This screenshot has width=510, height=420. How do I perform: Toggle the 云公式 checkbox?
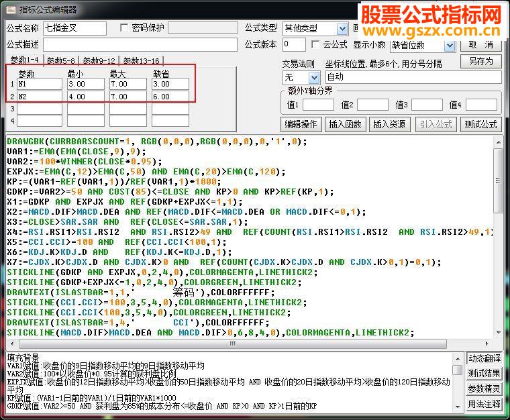[315, 44]
